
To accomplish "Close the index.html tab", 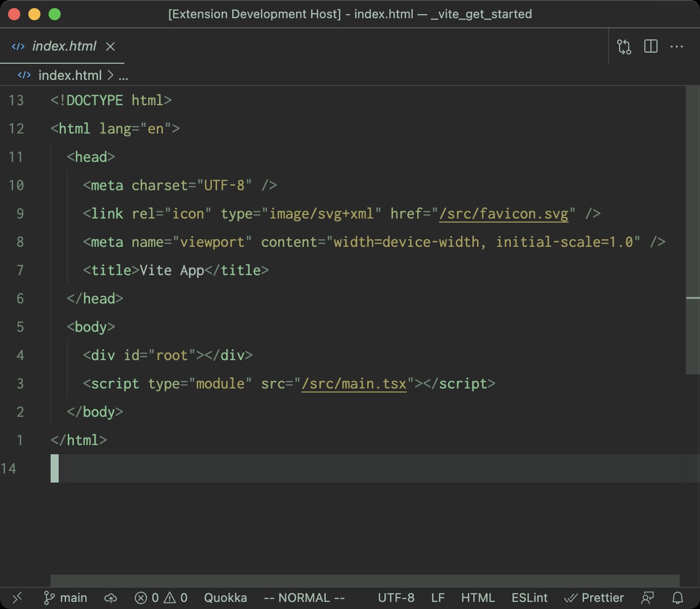I will [110, 47].
